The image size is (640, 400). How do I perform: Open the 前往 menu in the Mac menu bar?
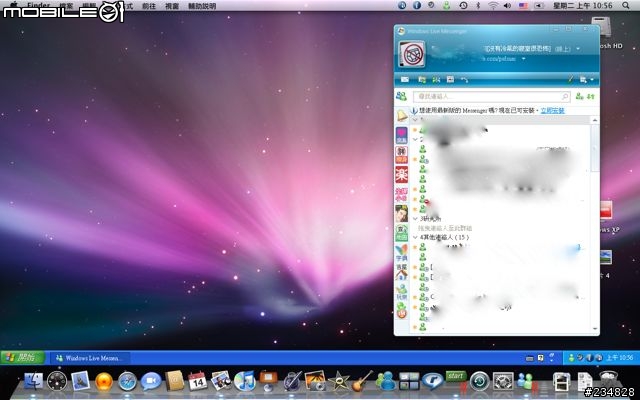149,6
